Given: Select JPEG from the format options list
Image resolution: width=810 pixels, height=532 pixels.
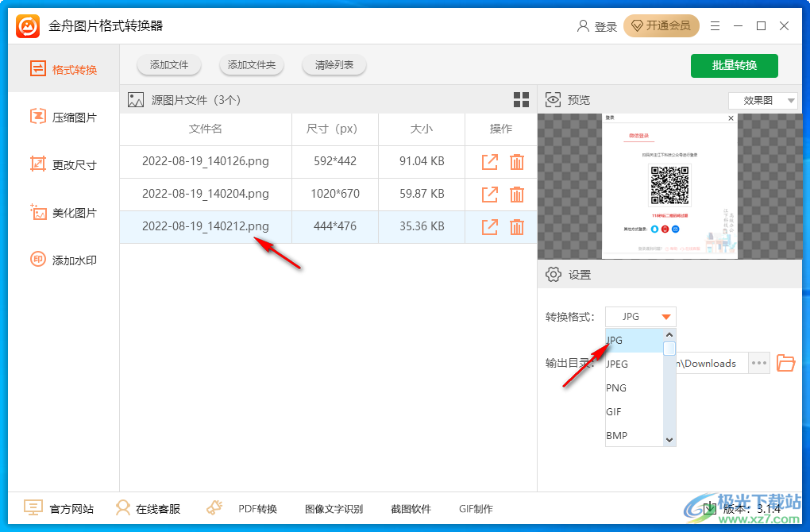Looking at the screenshot, I should click(618, 363).
